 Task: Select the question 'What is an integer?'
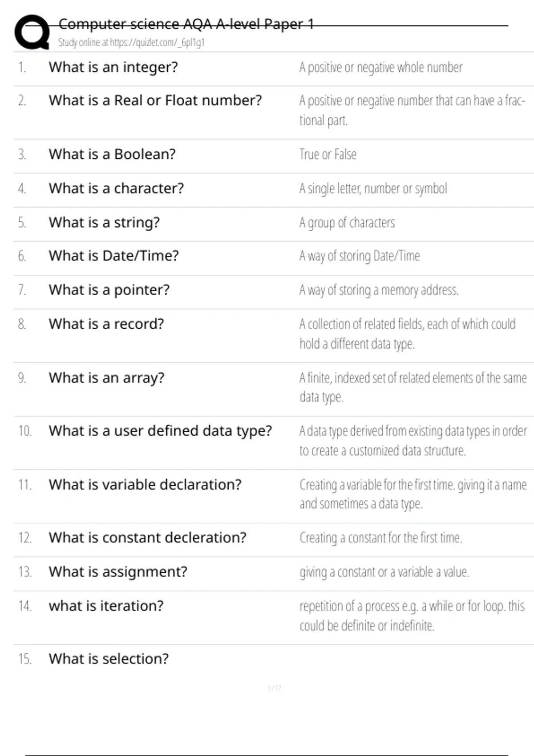pos(113,67)
